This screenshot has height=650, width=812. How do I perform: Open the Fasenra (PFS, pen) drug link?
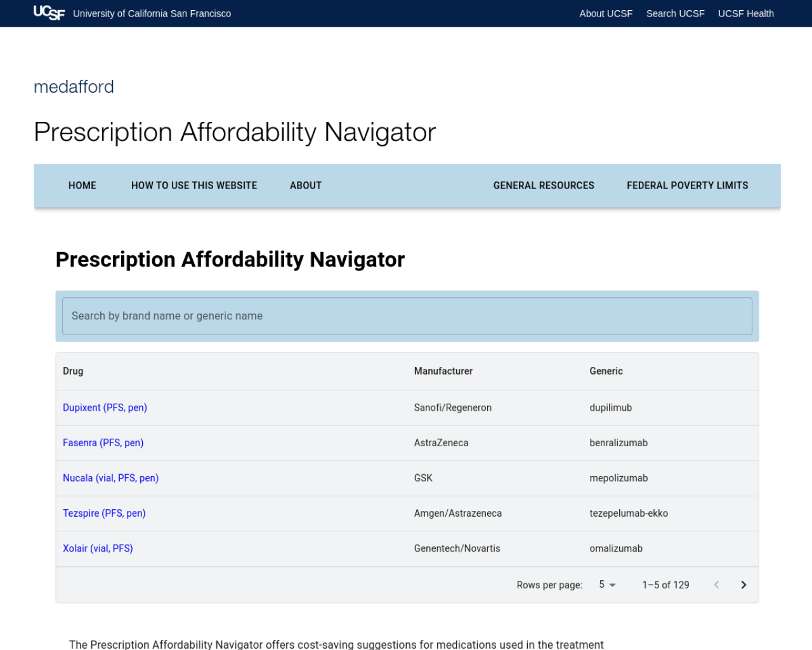tap(103, 442)
